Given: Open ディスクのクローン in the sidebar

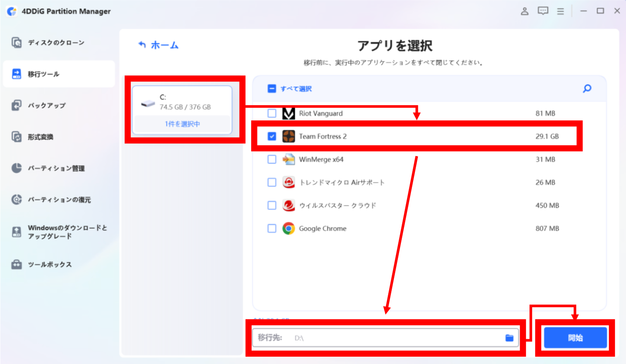Looking at the screenshot, I should pyautogui.click(x=59, y=43).
